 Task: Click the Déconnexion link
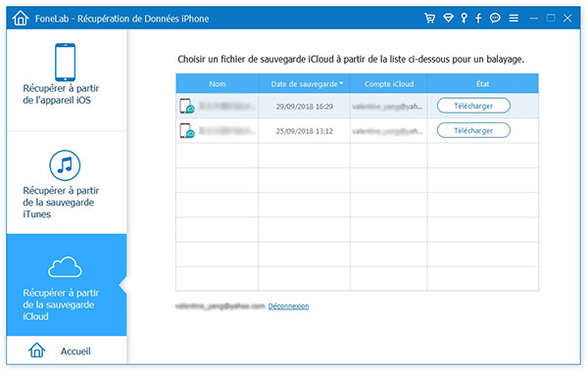(x=288, y=306)
